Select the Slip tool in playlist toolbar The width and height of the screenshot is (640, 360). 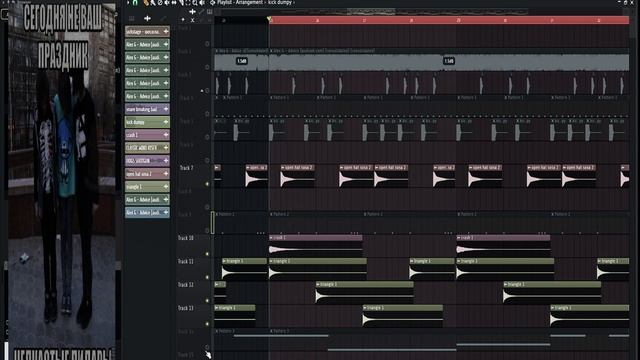[x=174, y=3]
